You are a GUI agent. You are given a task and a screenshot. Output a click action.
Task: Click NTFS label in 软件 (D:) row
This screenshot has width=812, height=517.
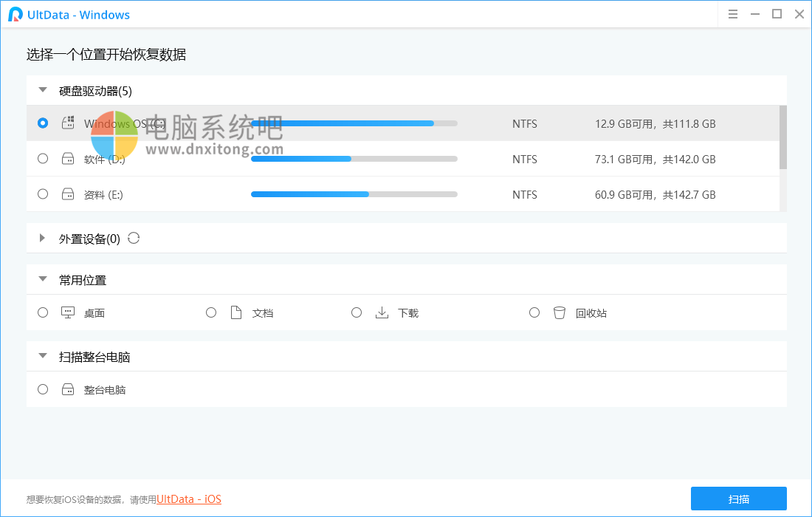click(x=525, y=160)
